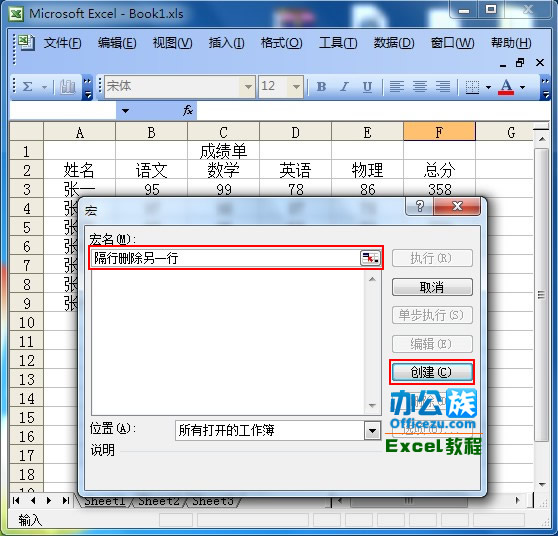Open the 格式(O) menu
The height and width of the screenshot is (536, 558).
pyautogui.click(x=281, y=43)
